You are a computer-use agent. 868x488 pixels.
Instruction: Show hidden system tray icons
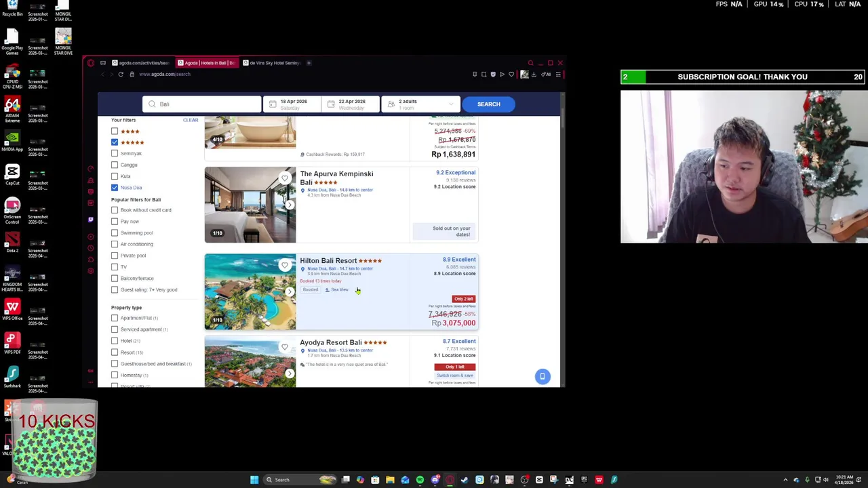pos(785,480)
